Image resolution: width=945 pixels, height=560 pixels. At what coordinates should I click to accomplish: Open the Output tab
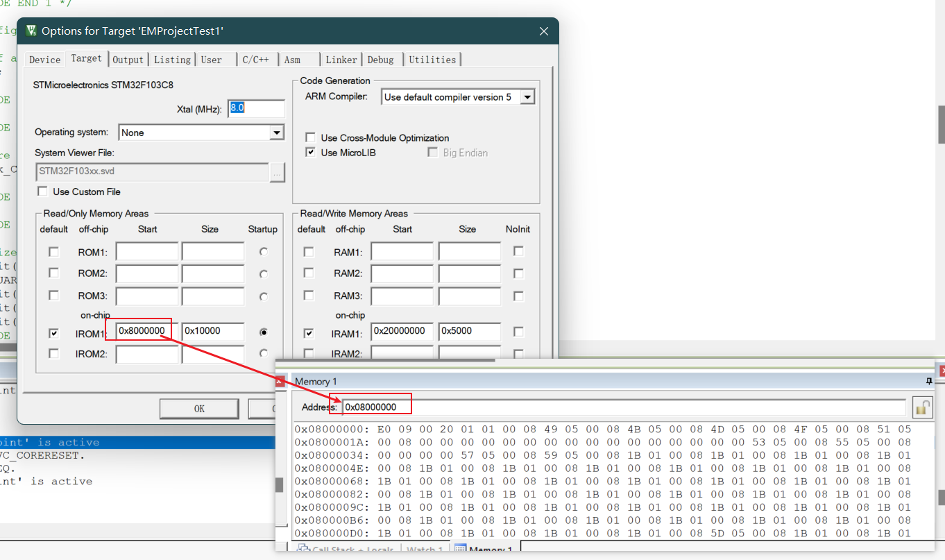[128, 60]
